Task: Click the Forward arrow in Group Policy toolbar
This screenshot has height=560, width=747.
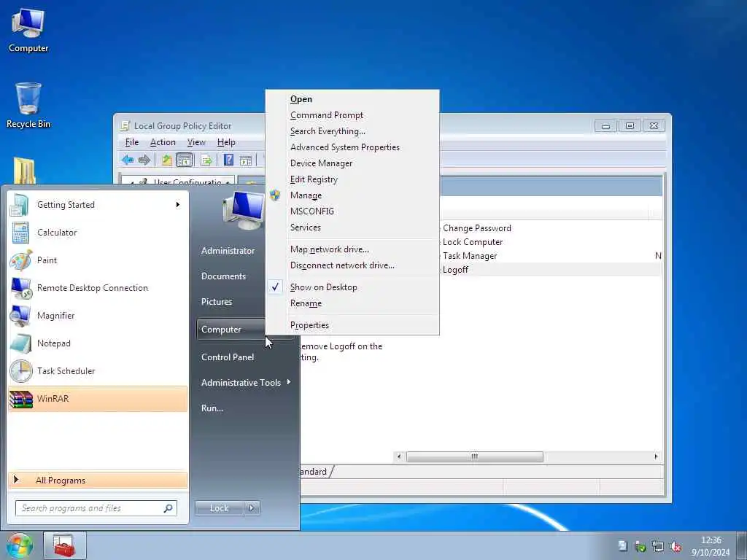Action: 144,160
